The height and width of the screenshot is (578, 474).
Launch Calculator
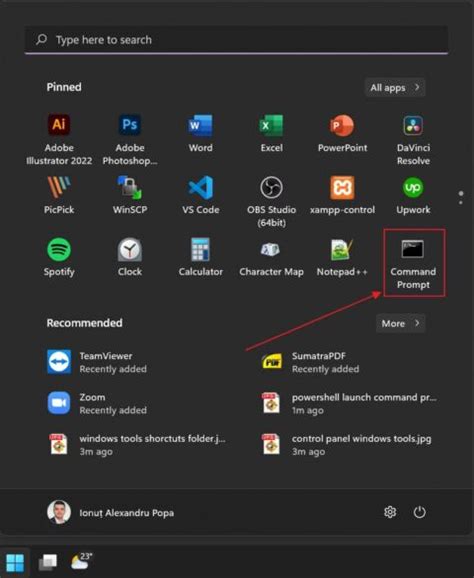(201, 257)
